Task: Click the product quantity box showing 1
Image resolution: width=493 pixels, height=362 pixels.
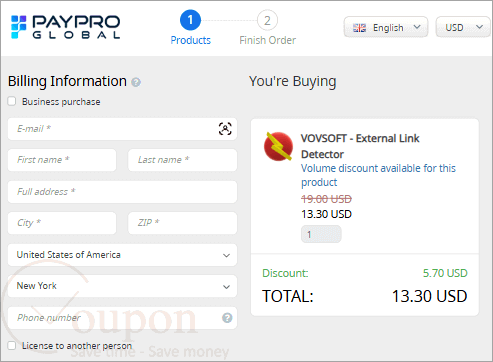Action: coord(321,234)
